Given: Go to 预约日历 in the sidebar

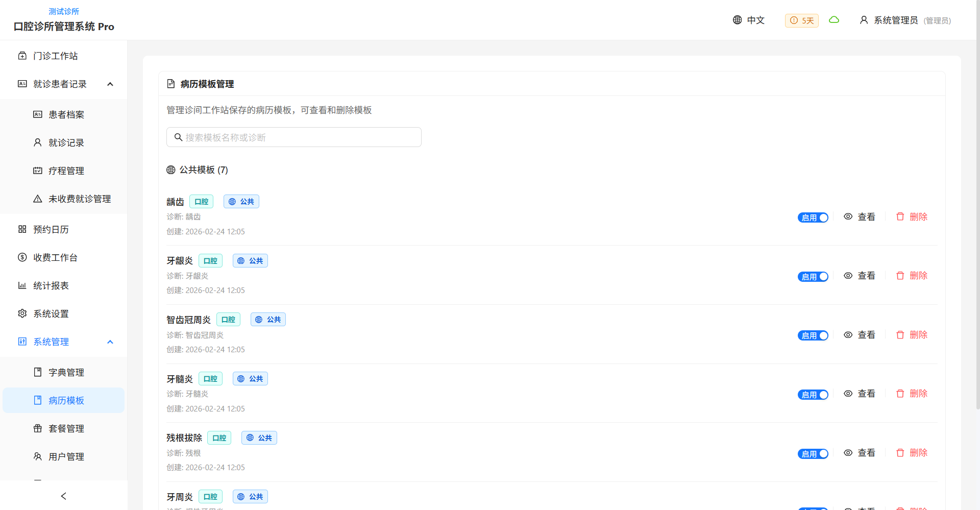Looking at the screenshot, I should click(x=51, y=230).
